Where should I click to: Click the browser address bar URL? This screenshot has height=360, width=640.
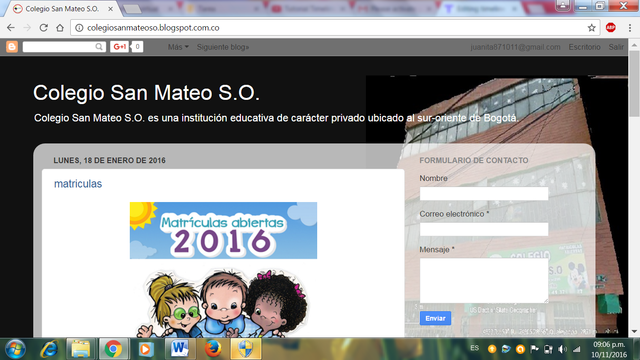[x=153, y=28]
